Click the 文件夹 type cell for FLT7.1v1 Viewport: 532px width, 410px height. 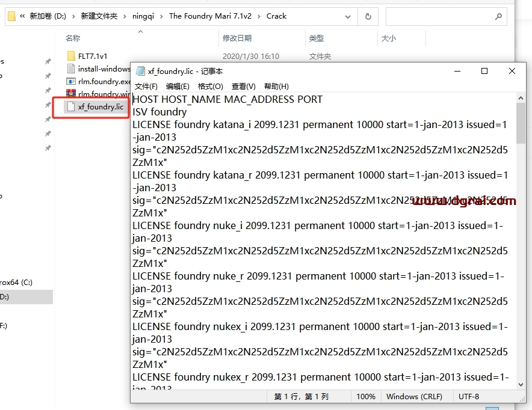click(x=320, y=57)
